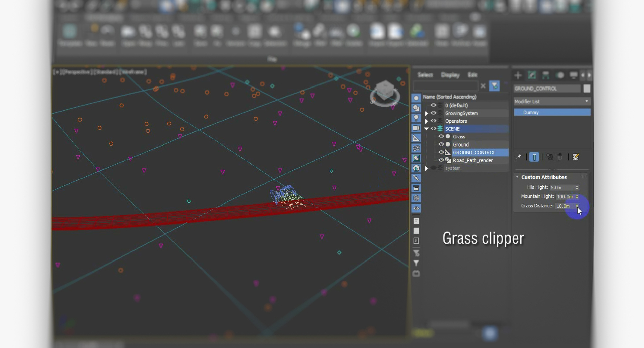This screenshot has width=644, height=348.
Task: Hide the Grass object via eye icon
Action: pos(441,136)
